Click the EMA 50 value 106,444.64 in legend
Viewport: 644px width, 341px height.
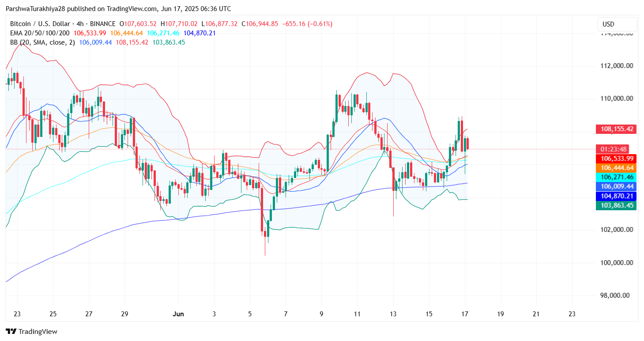click(127, 33)
